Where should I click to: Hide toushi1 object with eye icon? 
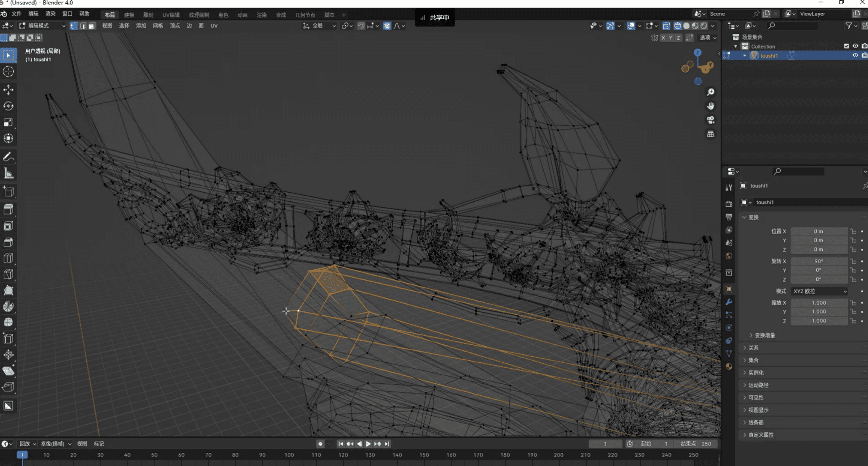855,56
